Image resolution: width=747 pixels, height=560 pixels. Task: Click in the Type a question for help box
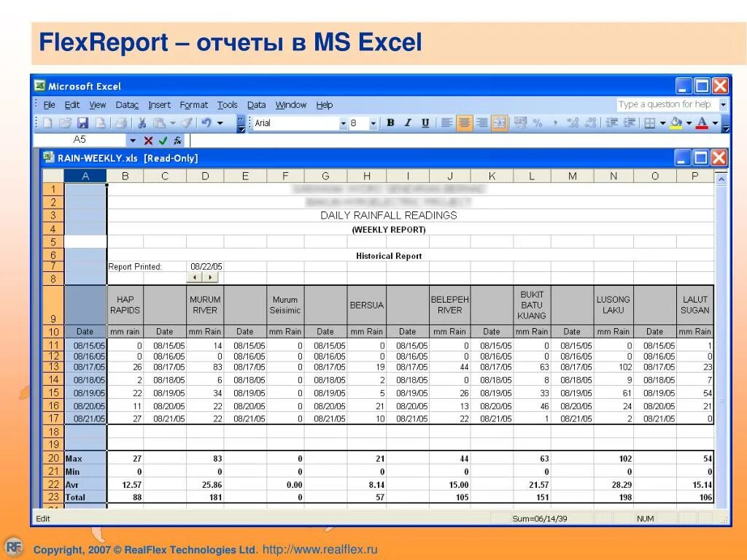(667, 104)
